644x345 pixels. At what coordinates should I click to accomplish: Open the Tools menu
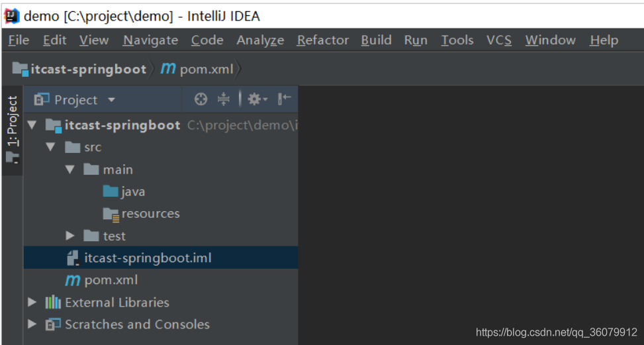(457, 40)
